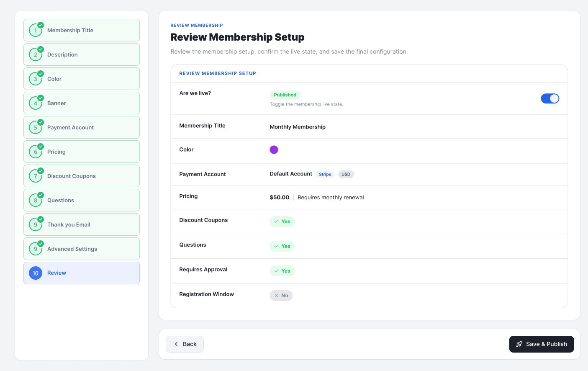The image size is (588, 371).
Task: Click the step 1 completed circle icon
Action: click(36, 30)
